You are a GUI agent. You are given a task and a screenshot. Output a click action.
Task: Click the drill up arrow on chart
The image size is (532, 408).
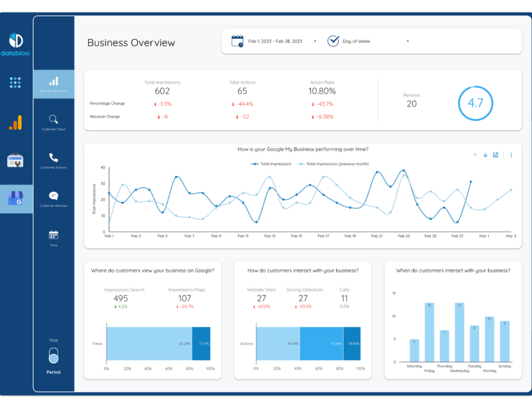[x=475, y=155]
